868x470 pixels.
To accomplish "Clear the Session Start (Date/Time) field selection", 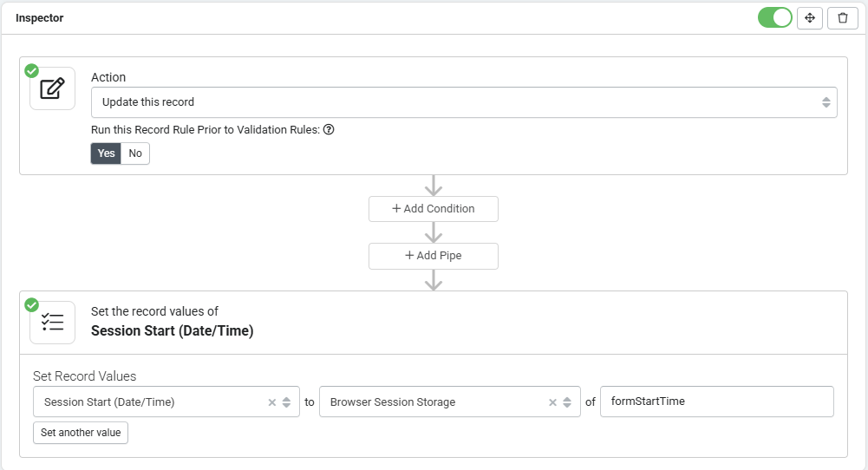I will coord(271,402).
